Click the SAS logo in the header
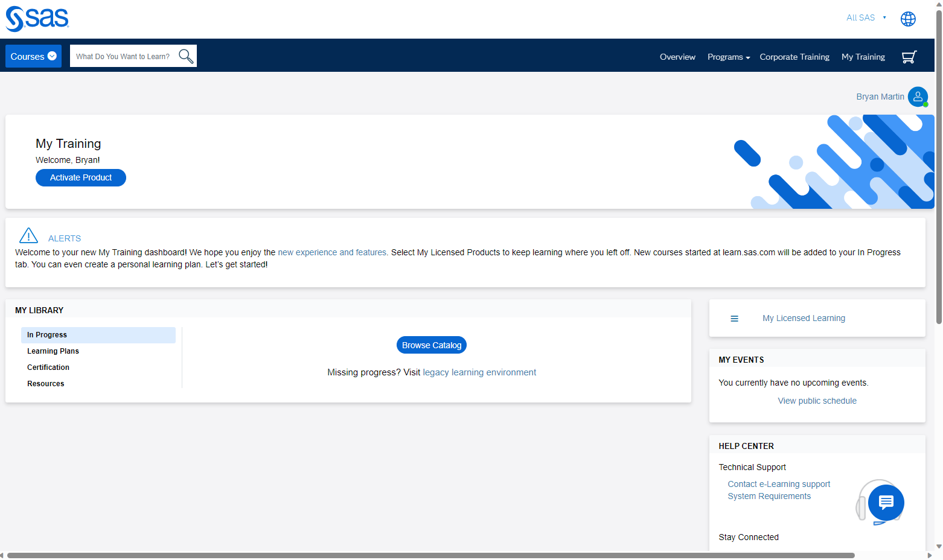943x560 pixels. [37, 19]
